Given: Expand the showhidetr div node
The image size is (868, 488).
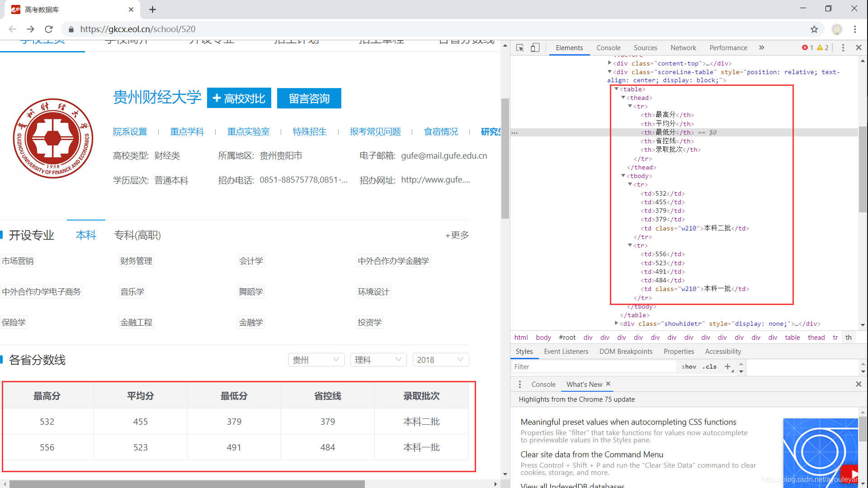Looking at the screenshot, I should (x=616, y=324).
